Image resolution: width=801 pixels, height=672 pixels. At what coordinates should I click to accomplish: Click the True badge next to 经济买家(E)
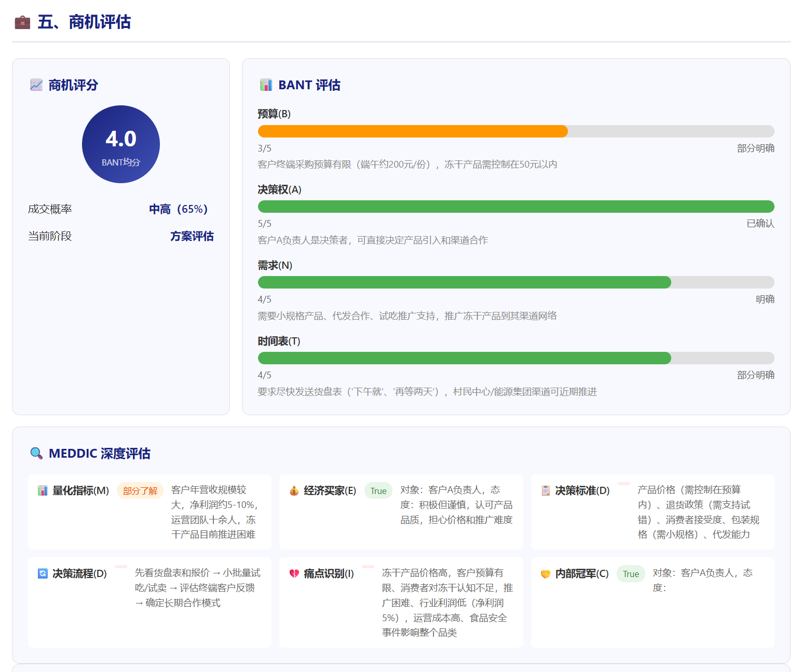(x=378, y=491)
